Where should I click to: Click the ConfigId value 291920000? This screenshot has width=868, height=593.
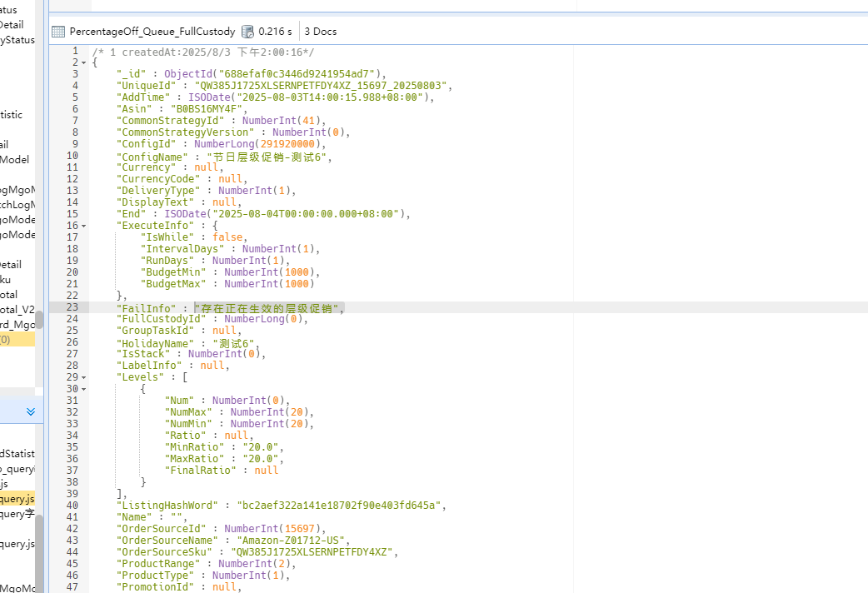[287, 144]
